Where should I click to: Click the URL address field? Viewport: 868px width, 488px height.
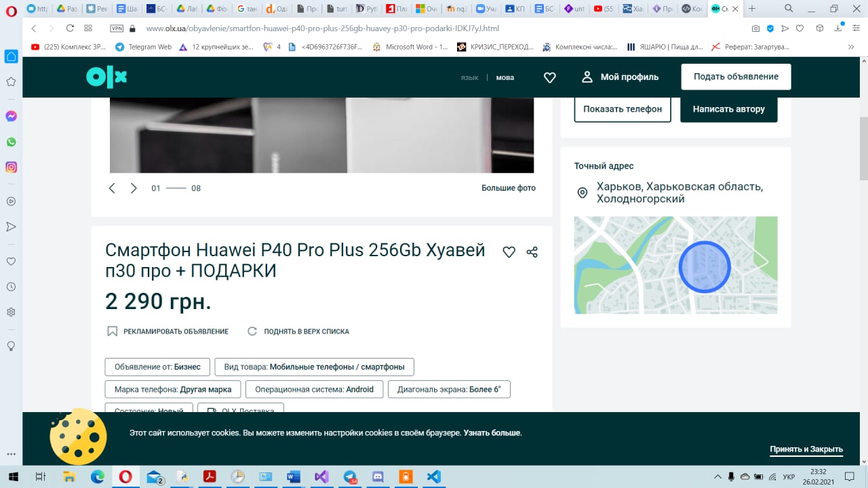(x=434, y=28)
